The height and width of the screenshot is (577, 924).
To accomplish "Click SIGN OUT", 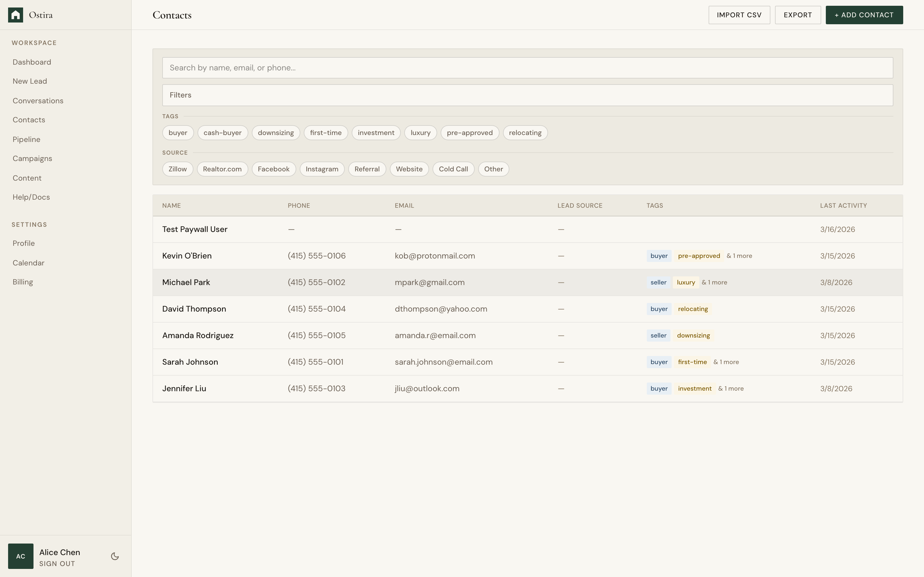I will pos(57,564).
